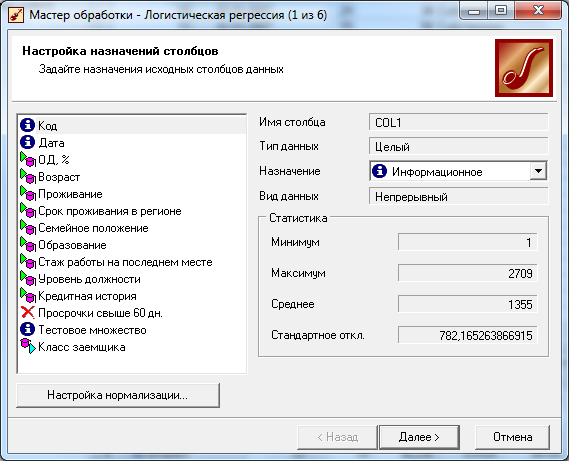Image resolution: width=569 pixels, height=461 pixels.
Task: Select Информационное text in Назначение combo
Action: (437, 172)
